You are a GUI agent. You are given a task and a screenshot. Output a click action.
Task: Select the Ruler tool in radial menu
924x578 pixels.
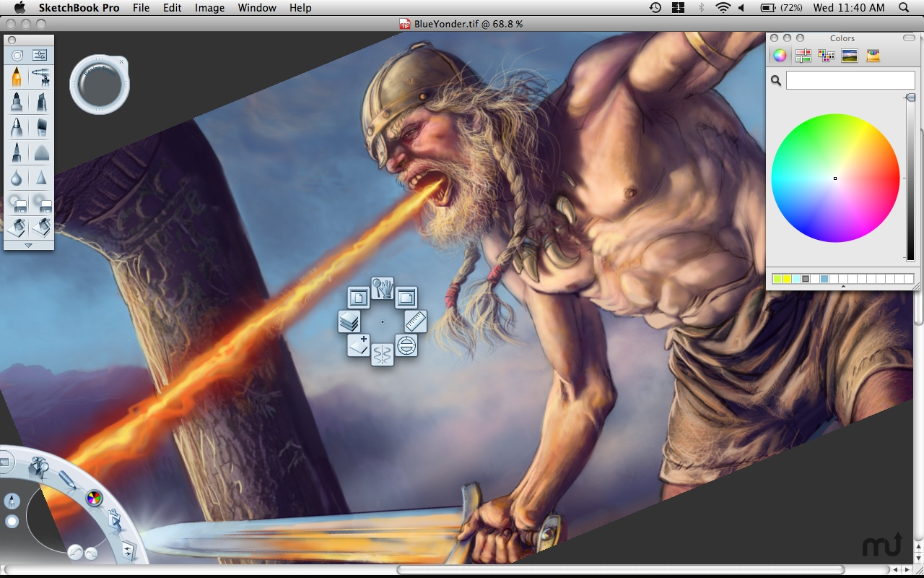(416, 321)
